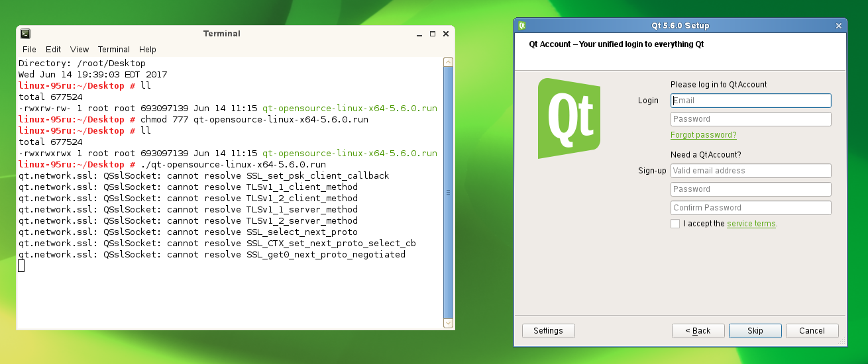868x364 pixels.
Task: Click the Terminal scrollbar up arrow
Action: point(448,62)
